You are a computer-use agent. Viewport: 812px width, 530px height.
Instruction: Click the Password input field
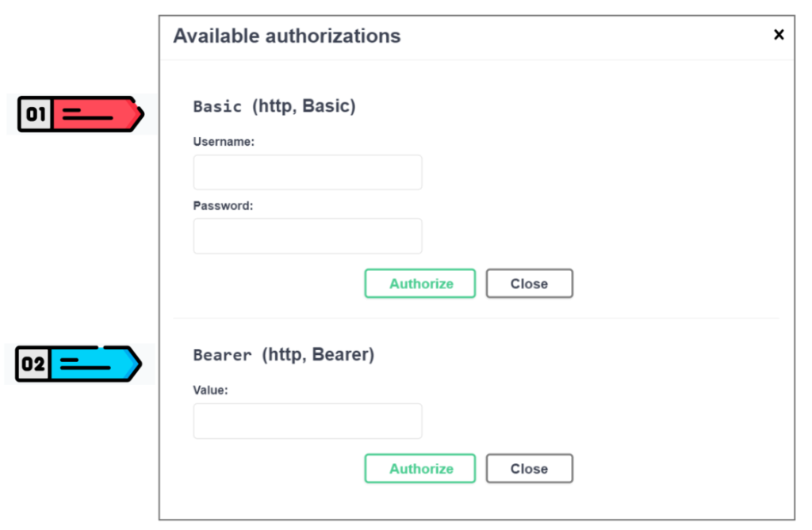tap(307, 235)
